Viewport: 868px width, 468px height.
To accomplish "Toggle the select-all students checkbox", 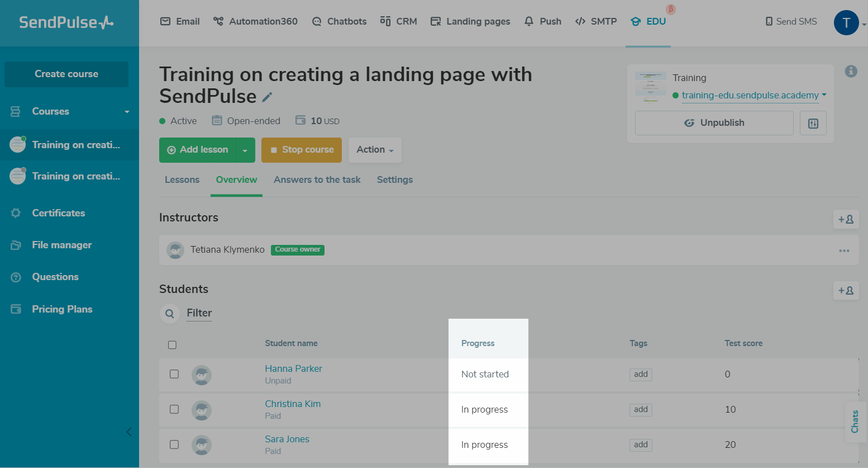I will [x=172, y=345].
